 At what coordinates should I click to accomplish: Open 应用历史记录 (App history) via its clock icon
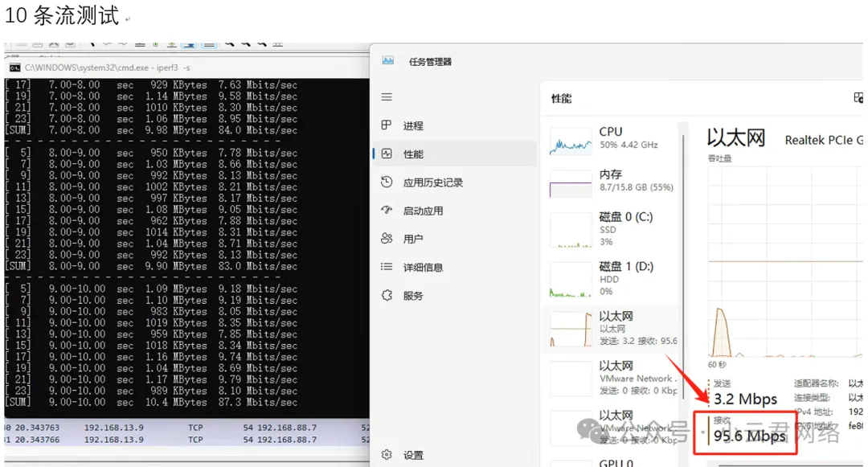[x=387, y=182]
